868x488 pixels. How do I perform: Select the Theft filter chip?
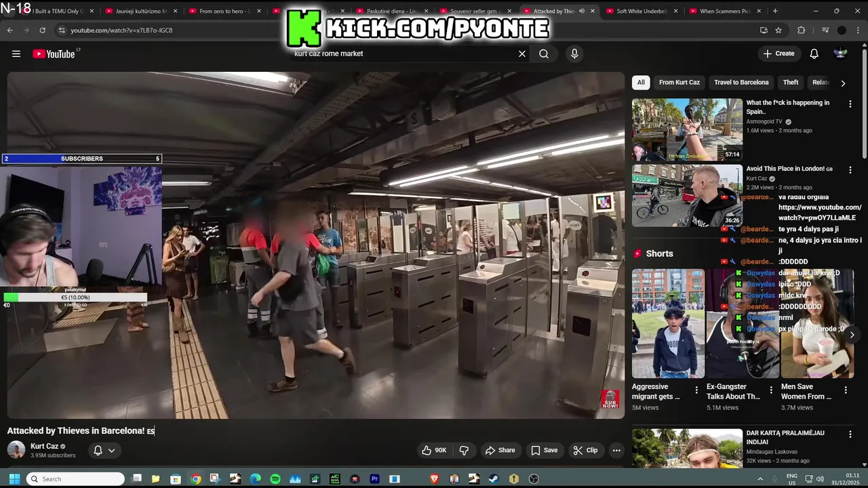click(x=791, y=82)
